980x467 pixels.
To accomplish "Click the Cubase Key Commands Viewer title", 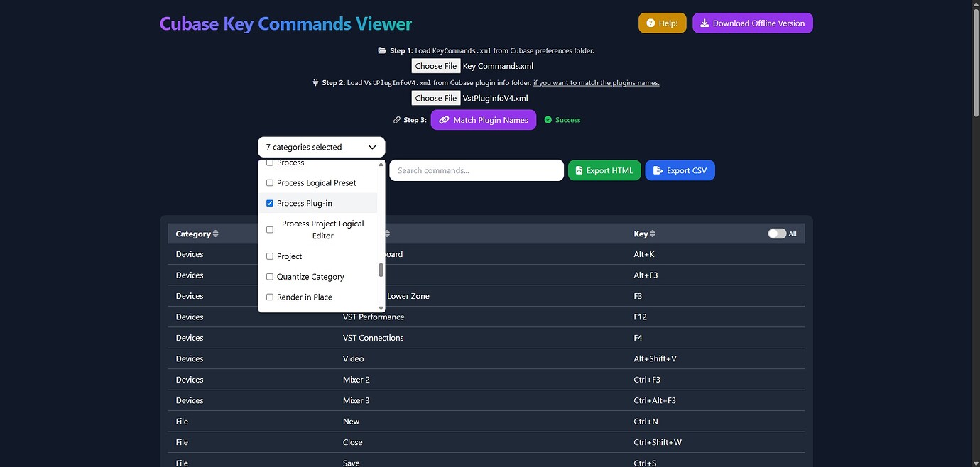I will (285, 23).
